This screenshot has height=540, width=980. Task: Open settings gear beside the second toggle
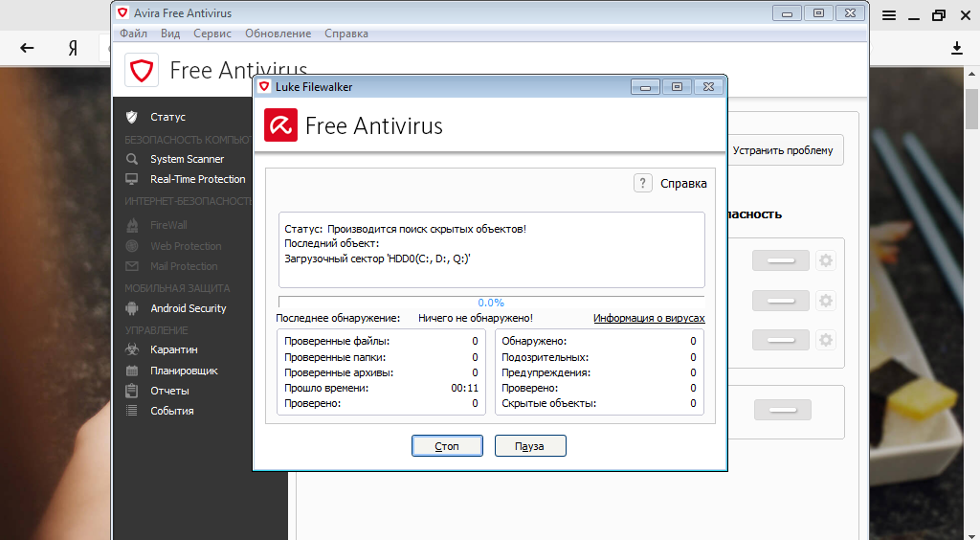pyautogui.click(x=826, y=301)
